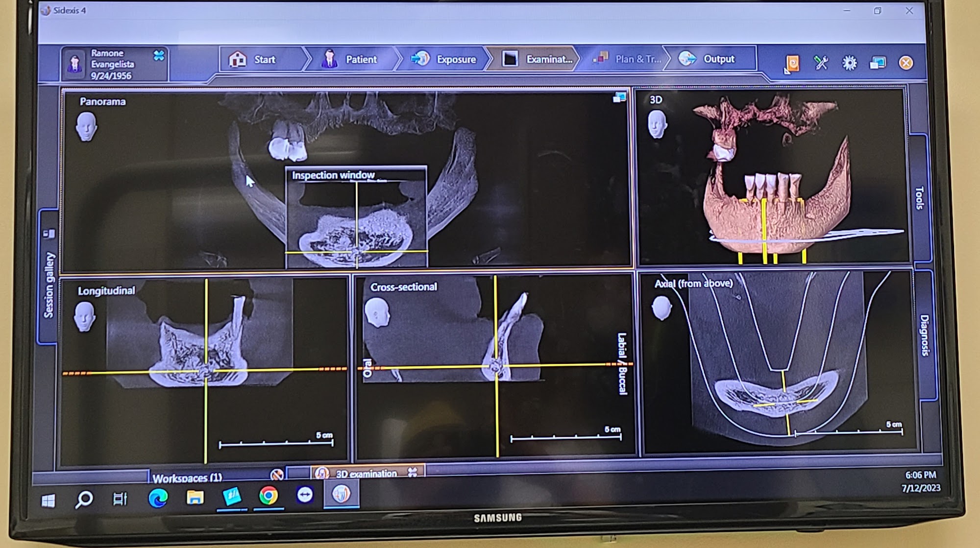The height and width of the screenshot is (548, 980).
Task: Click the Longitudinal view head orientation icon
Action: (x=84, y=316)
